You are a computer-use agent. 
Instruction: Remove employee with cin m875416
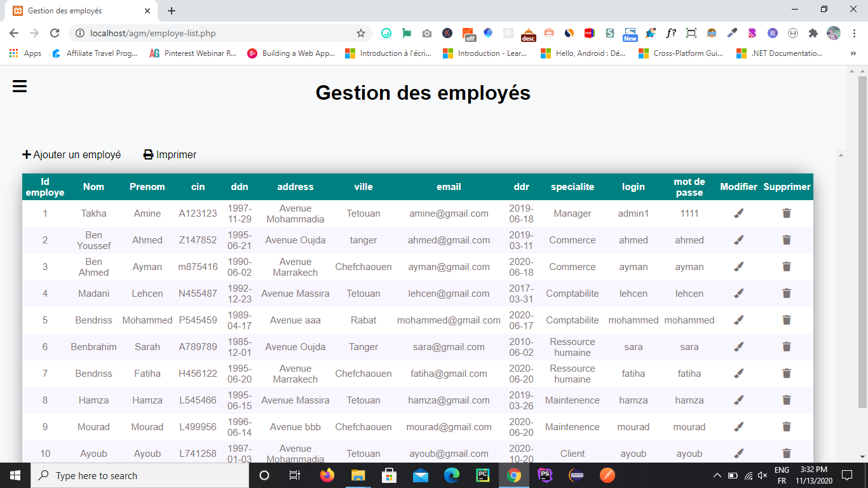click(x=787, y=267)
